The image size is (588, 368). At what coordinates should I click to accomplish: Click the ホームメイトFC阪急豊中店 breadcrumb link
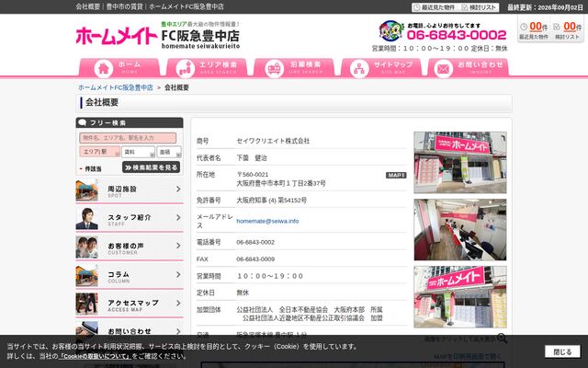[116, 87]
